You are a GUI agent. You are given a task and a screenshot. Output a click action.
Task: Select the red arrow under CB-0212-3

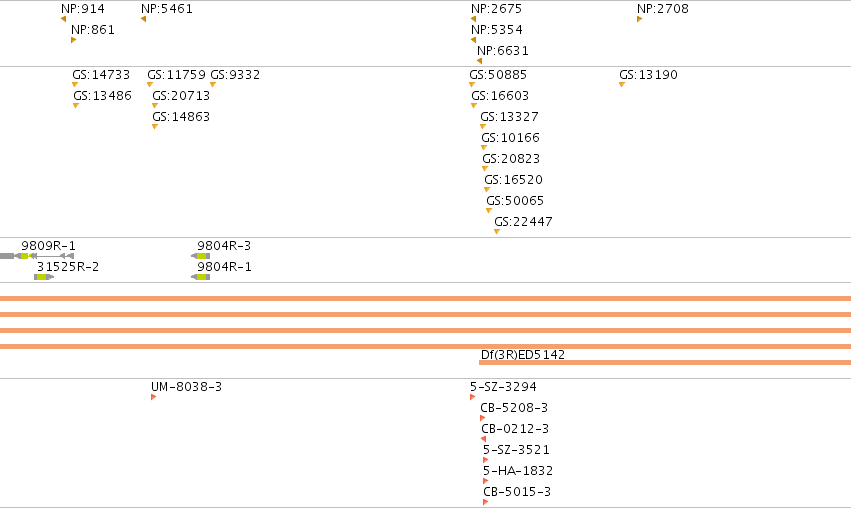(x=484, y=439)
